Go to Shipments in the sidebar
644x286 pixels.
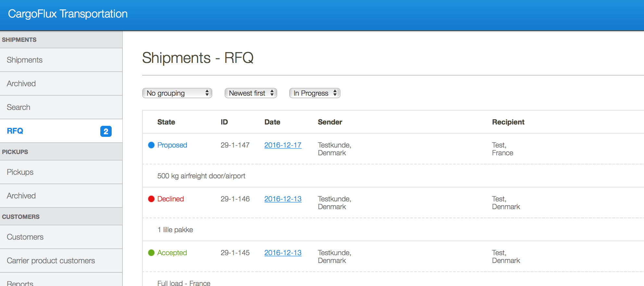point(25,60)
